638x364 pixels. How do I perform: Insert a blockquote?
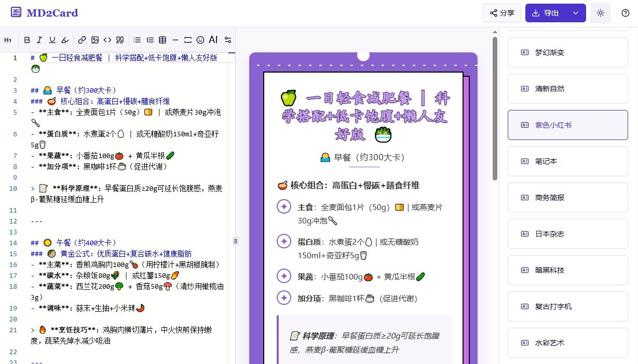tap(120, 40)
